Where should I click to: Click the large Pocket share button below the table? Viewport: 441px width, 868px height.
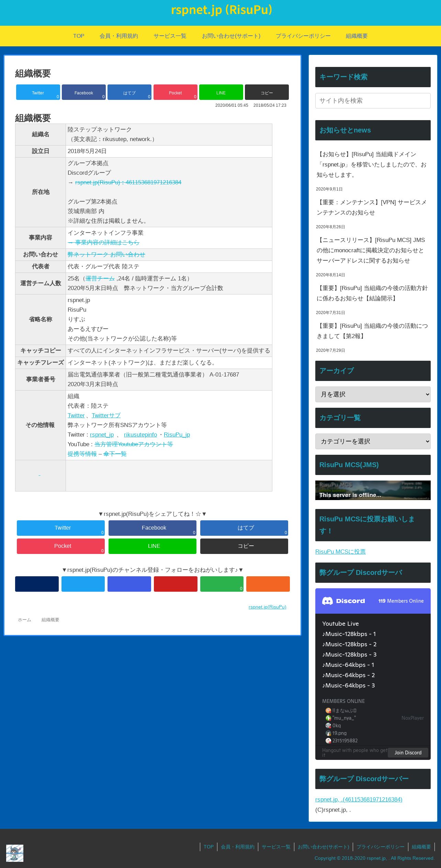coord(61,546)
